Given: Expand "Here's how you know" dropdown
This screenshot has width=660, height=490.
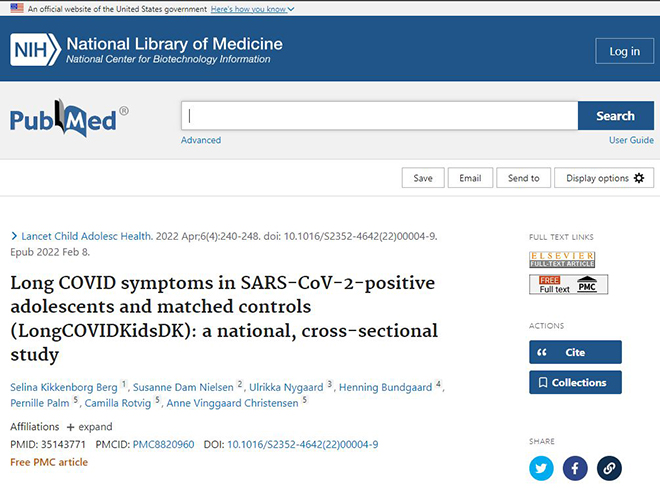Looking at the screenshot, I should click(x=252, y=9).
